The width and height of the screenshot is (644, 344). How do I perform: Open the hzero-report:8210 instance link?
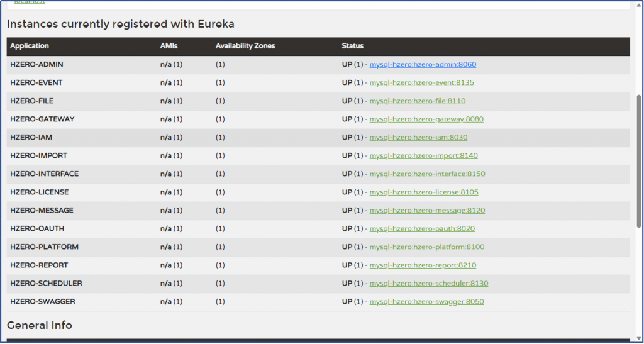(x=423, y=265)
